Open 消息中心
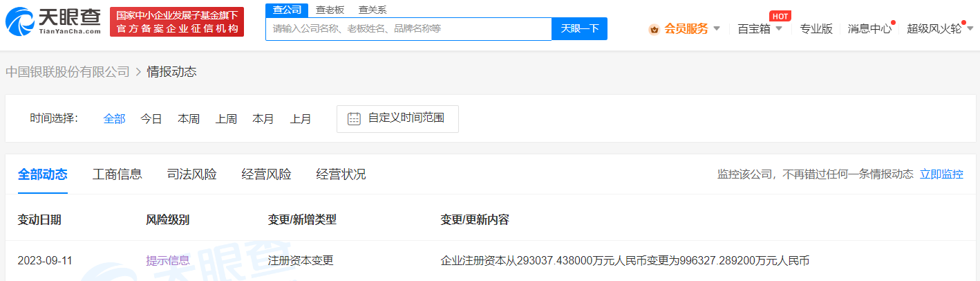 [x=870, y=29]
